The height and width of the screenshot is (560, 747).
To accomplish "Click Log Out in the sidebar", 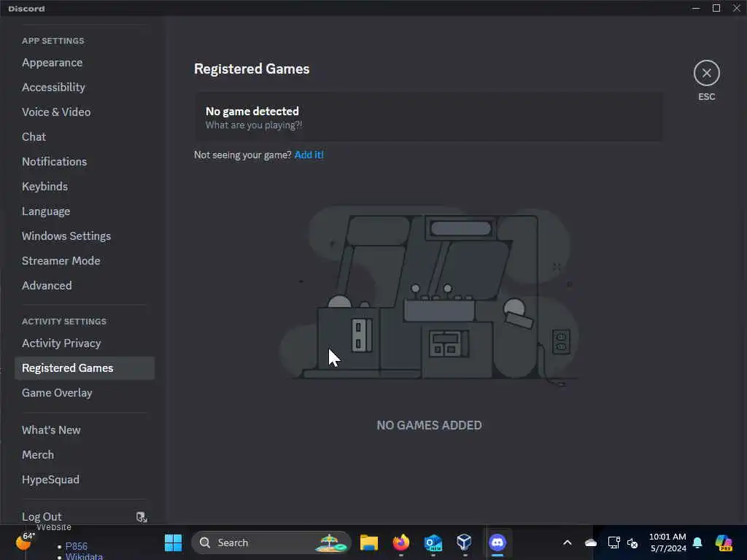I will pyautogui.click(x=42, y=517).
